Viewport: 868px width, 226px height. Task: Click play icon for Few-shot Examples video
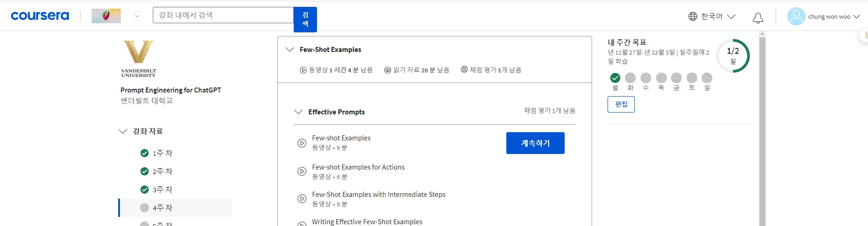click(x=302, y=143)
